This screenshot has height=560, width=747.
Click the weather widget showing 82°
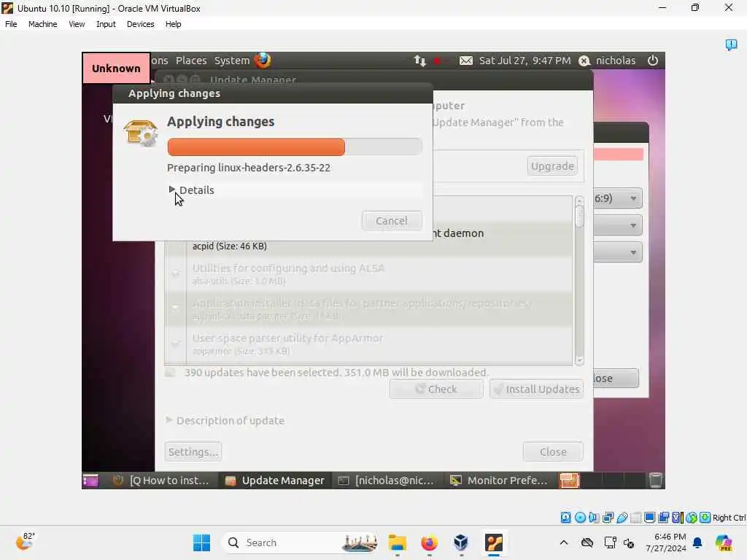pos(25,542)
